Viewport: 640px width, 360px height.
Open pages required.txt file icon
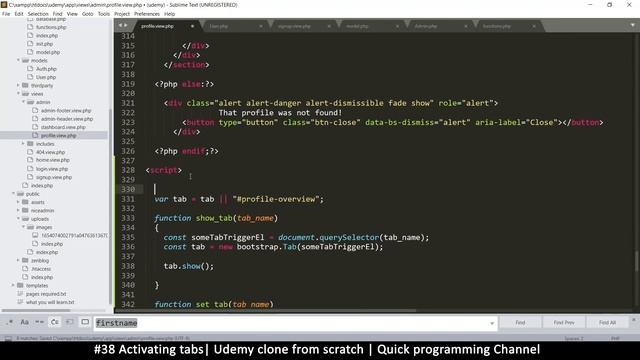pyautogui.click(x=20, y=293)
